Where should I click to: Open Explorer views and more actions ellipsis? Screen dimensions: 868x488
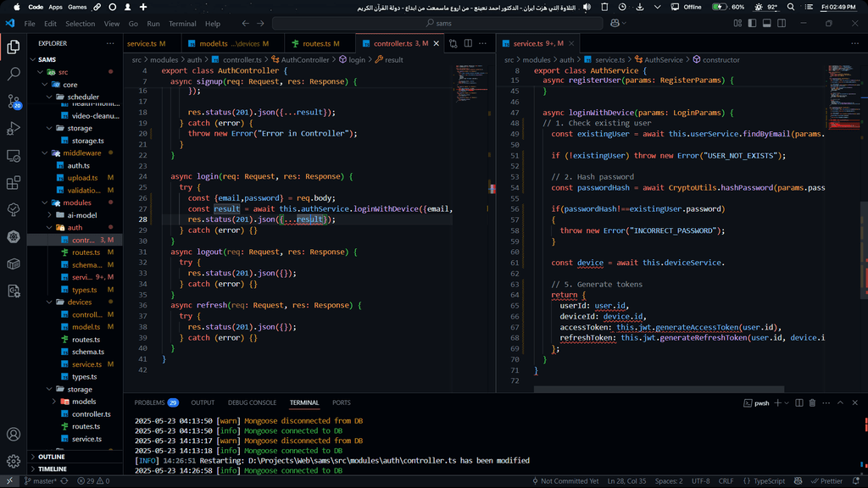110,43
